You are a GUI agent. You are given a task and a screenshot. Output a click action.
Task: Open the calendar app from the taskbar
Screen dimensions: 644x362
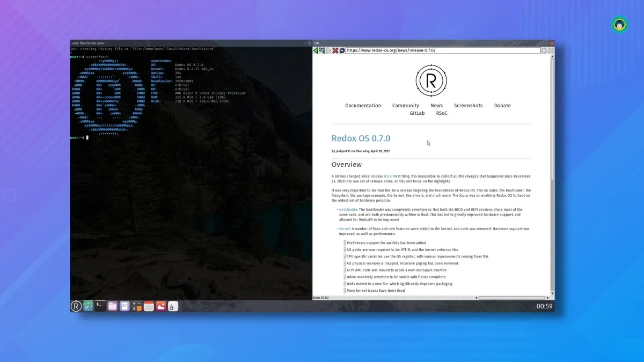(x=149, y=306)
